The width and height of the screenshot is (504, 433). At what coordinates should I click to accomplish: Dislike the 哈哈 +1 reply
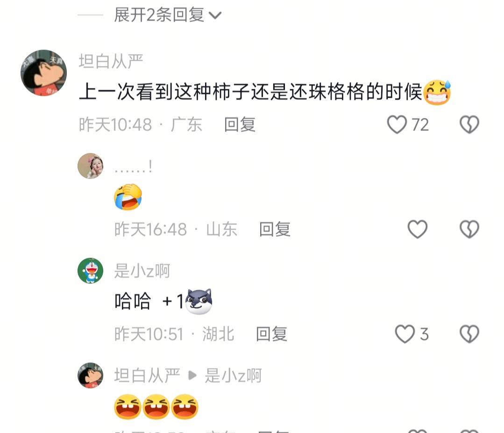[469, 334]
